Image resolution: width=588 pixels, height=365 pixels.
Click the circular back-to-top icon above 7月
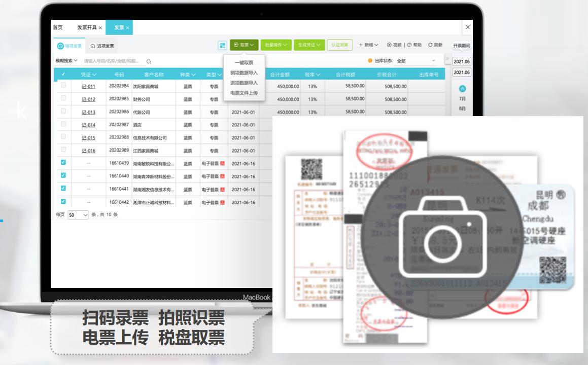[x=462, y=88]
